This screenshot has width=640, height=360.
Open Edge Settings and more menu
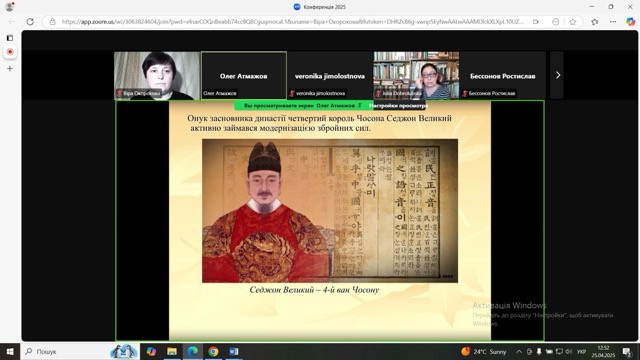(x=613, y=22)
